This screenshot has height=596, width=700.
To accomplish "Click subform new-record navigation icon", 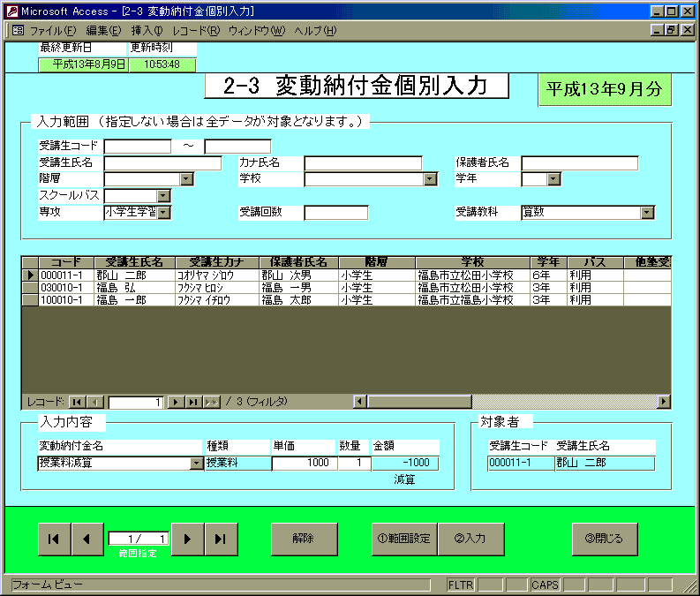I will [212, 403].
